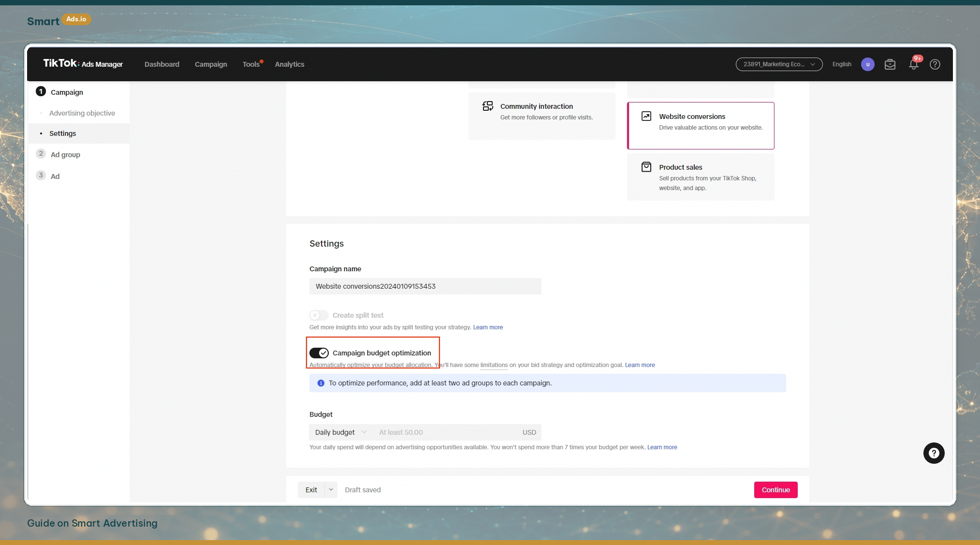Open the Dashboard menu
This screenshot has height=545, width=980.
point(162,64)
